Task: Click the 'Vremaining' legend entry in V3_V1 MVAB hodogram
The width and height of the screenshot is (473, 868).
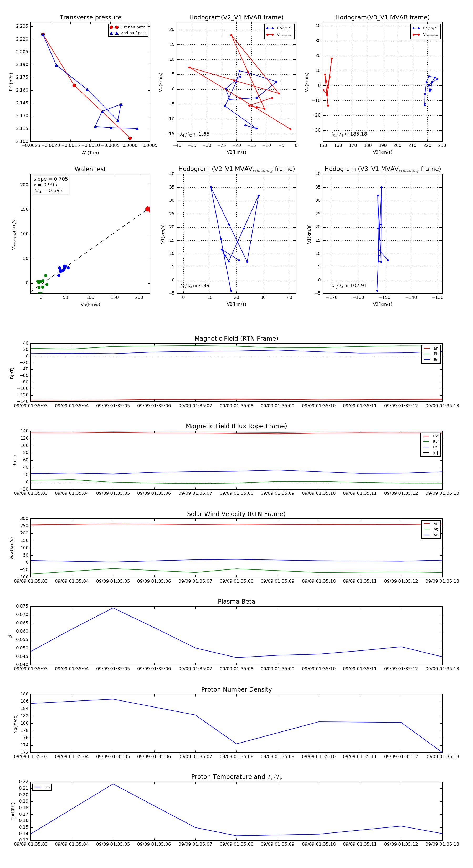Action: tap(426, 35)
